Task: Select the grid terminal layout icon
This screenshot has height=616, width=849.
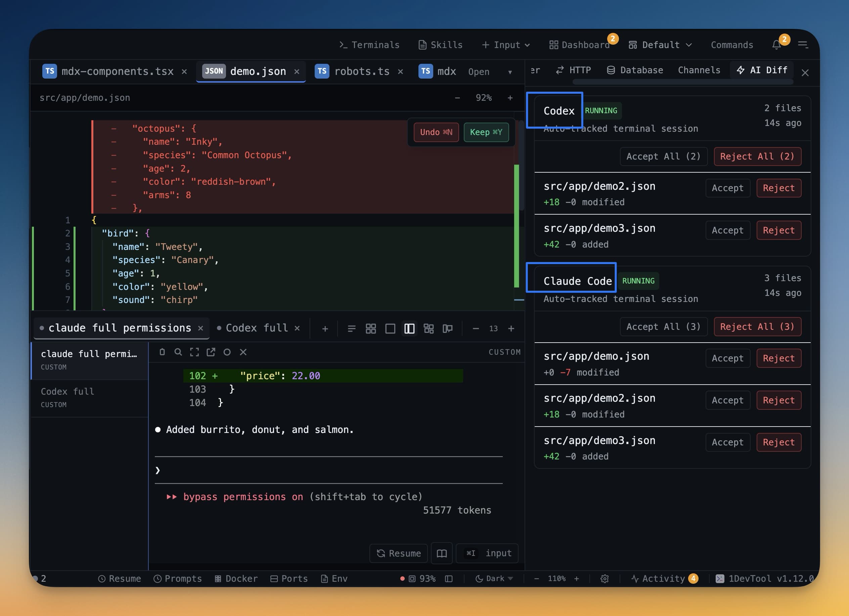Action: (371, 328)
